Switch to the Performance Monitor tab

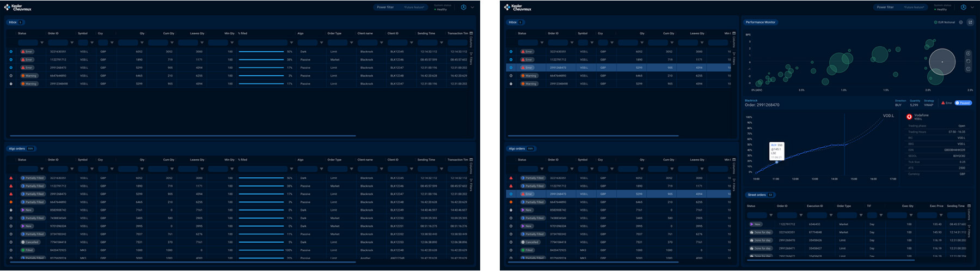point(760,22)
